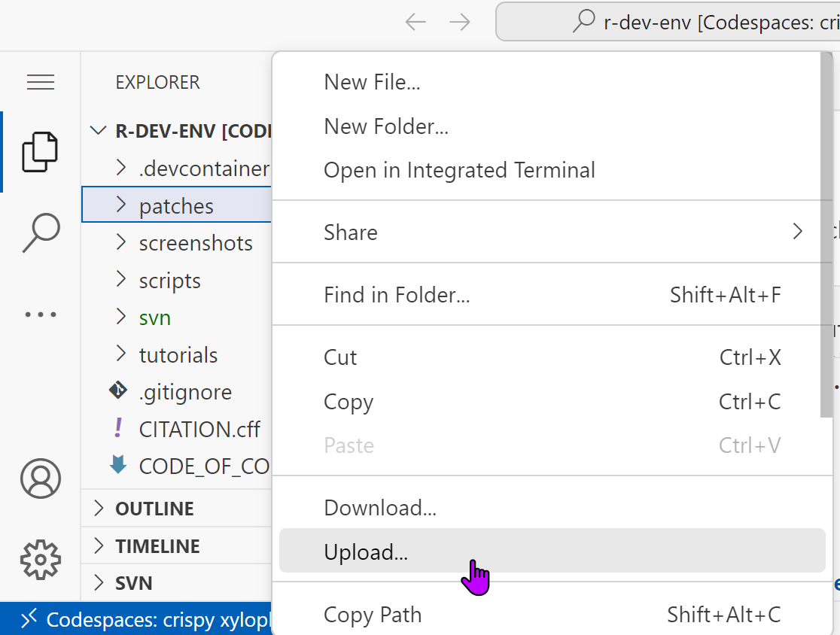Open the .gitignore file
840x635 pixels.
185,392
